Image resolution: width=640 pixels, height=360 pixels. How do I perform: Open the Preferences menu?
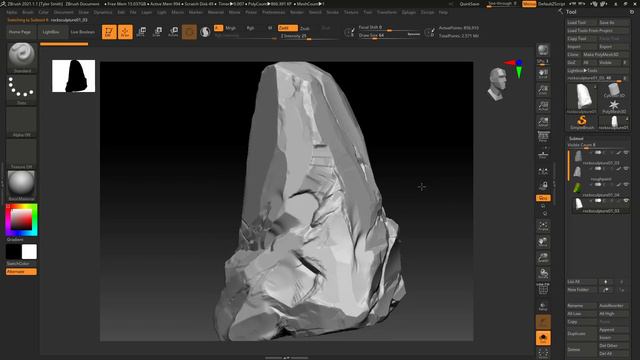click(x=273, y=12)
